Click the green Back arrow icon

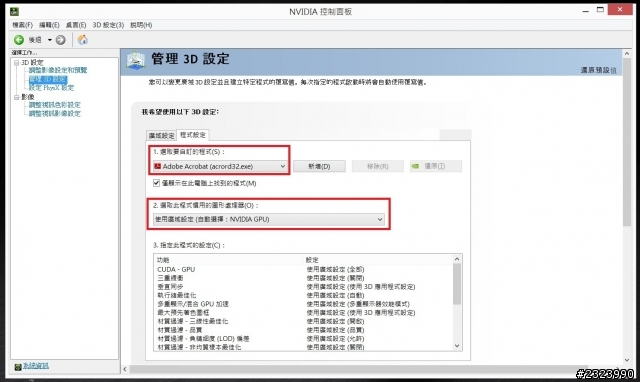[19, 40]
